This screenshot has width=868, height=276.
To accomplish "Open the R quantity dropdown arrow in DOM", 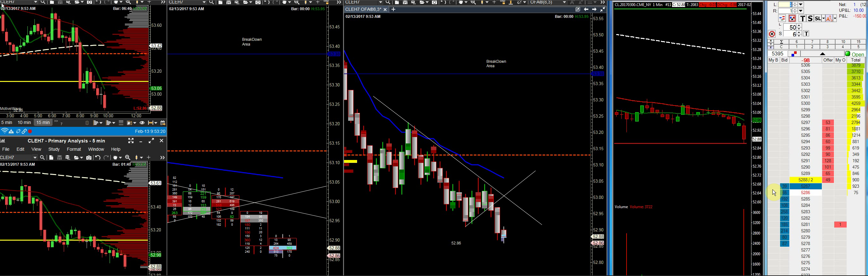I will pyautogui.click(x=801, y=11).
